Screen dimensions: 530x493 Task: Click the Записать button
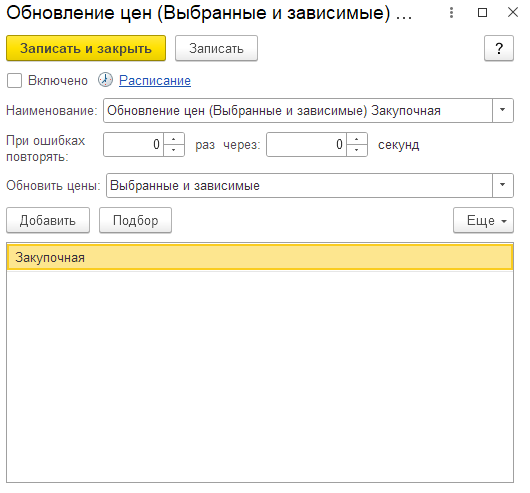point(216,48)
